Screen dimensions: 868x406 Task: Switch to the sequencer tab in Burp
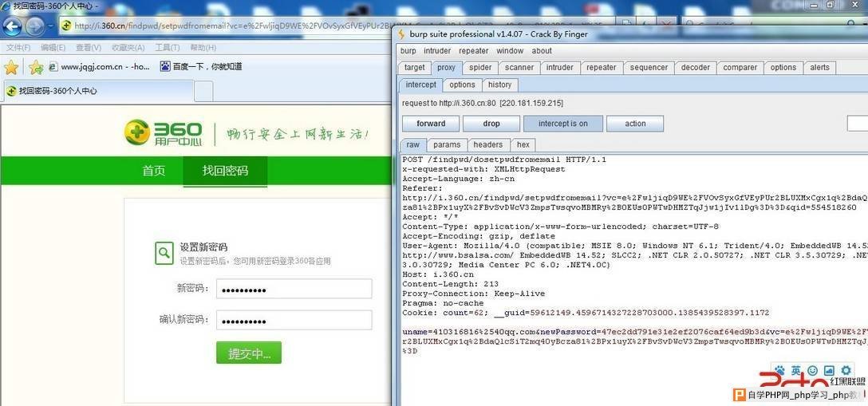pos(649,68)
